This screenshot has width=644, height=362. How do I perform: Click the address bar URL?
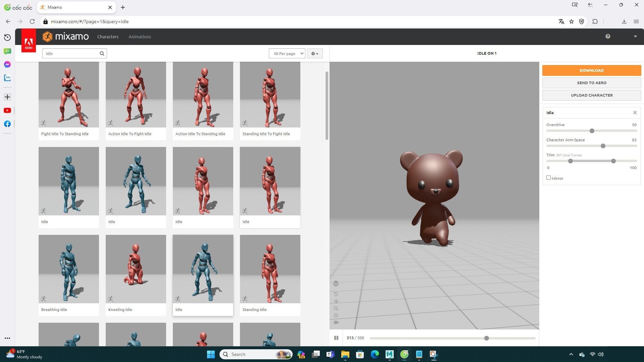(x=90, y=21)
